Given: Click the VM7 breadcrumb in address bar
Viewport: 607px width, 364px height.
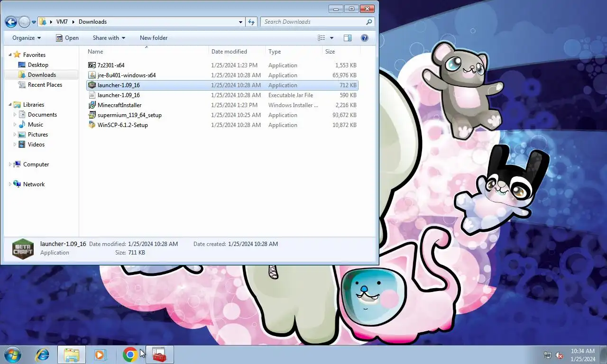Looking at the screenshot, I should click(x=62, y=22).
